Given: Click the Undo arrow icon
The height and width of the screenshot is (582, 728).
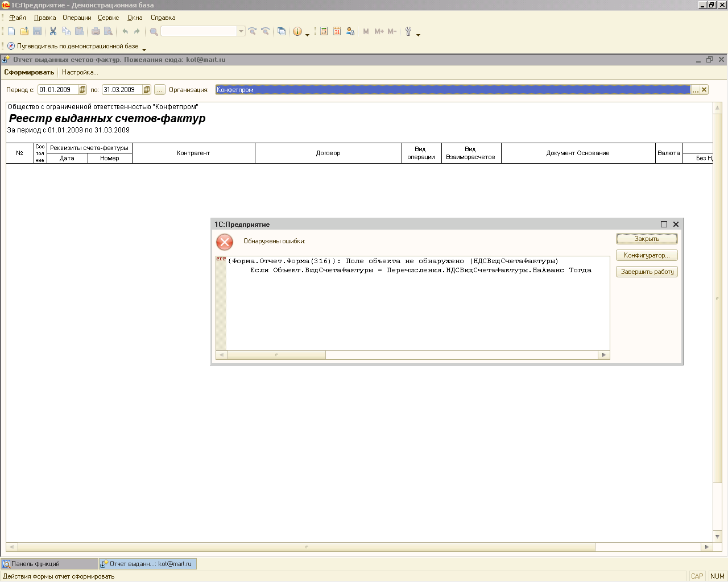Looking at the screenshot, I should [x=125, y=31].
